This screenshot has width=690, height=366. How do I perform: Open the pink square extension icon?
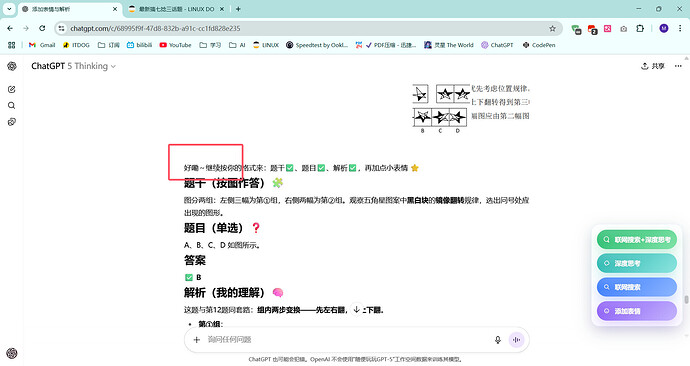[608, 29]
